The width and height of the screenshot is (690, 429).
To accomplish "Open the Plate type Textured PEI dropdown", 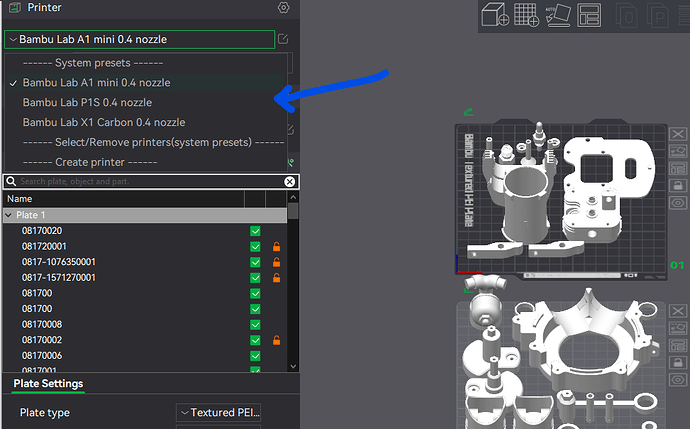I will point(218,413).
